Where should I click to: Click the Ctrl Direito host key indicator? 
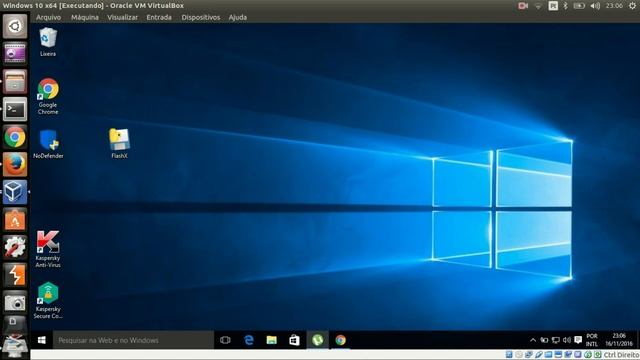click(x=621, y=355)
